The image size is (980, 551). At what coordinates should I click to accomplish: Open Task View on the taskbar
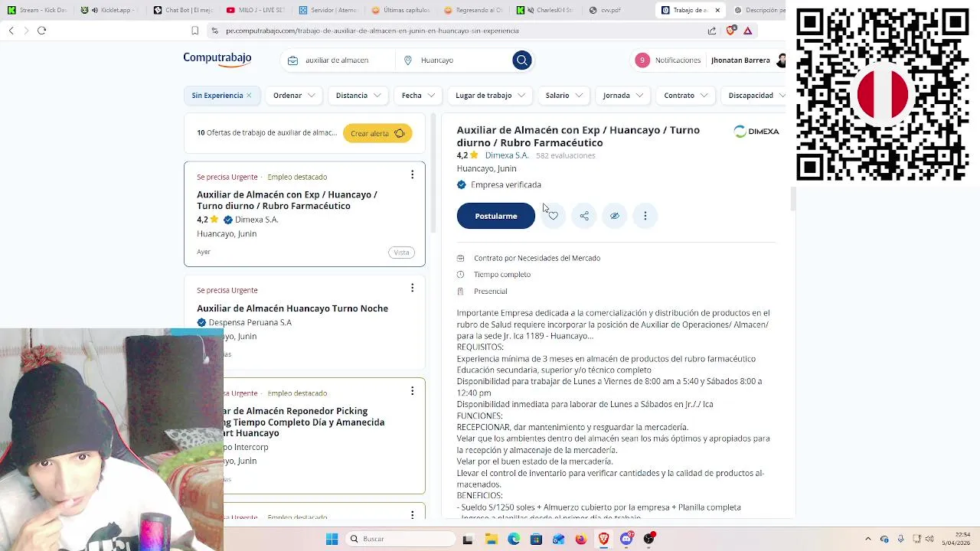pyautogui.click(x=468, y=539)
